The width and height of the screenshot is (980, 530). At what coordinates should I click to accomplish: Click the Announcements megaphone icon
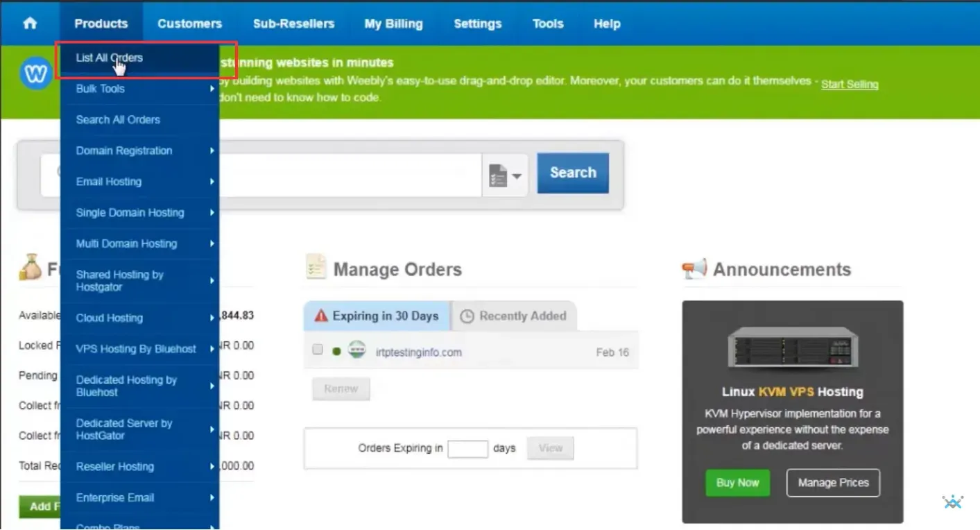tap(694, 268)
